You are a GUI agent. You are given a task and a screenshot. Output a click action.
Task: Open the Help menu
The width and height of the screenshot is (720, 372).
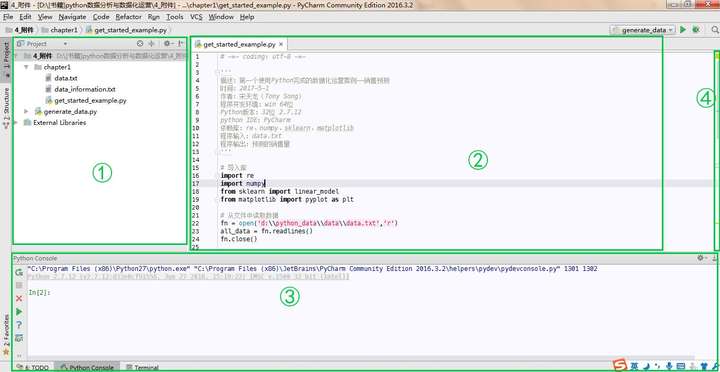(247, 17)
